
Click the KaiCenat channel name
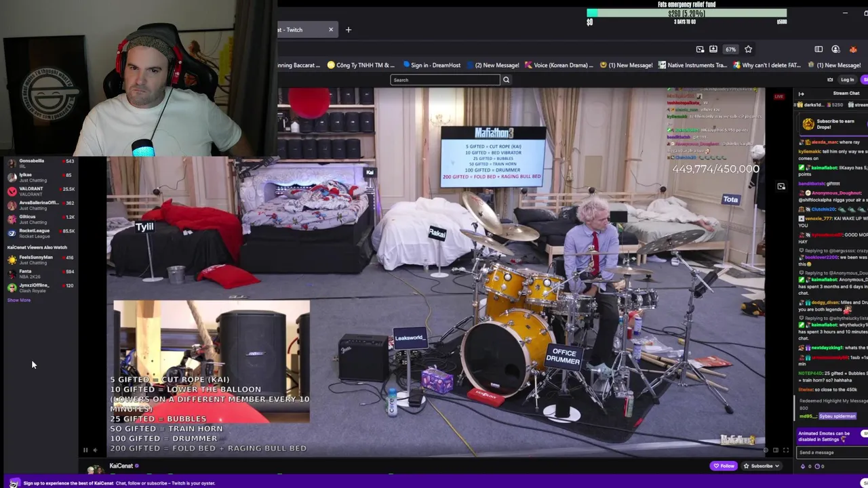(x=121, y=466)
